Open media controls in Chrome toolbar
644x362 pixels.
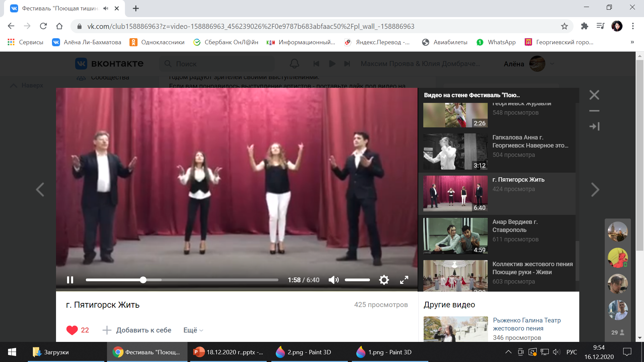coord(600,26)
